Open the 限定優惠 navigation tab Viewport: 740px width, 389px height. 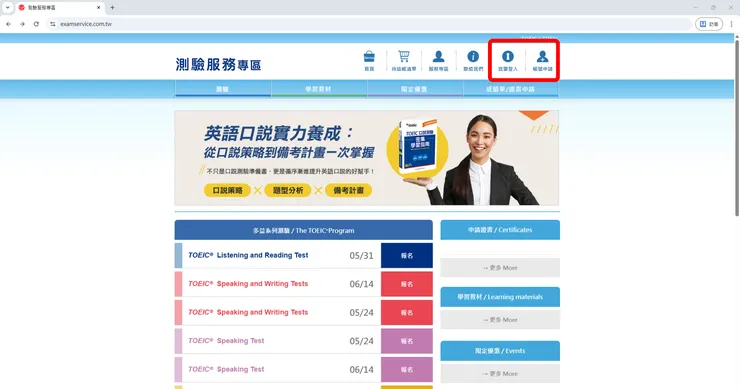tap(414, 89)
